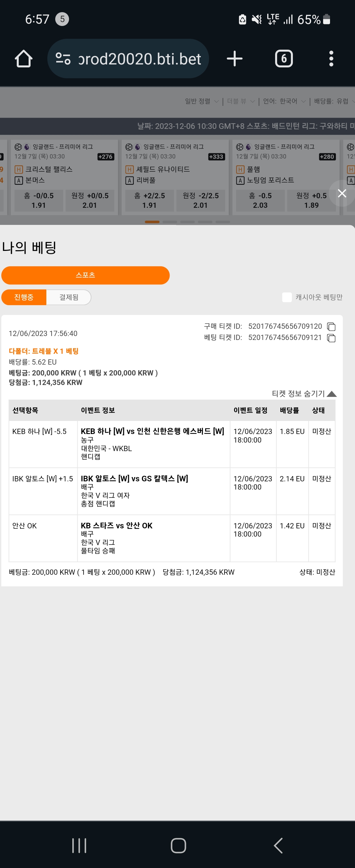The width and height of the screenshot is (355, 868).
Task: Open the 더블 뷰 menu
Action: coord(241,101)
